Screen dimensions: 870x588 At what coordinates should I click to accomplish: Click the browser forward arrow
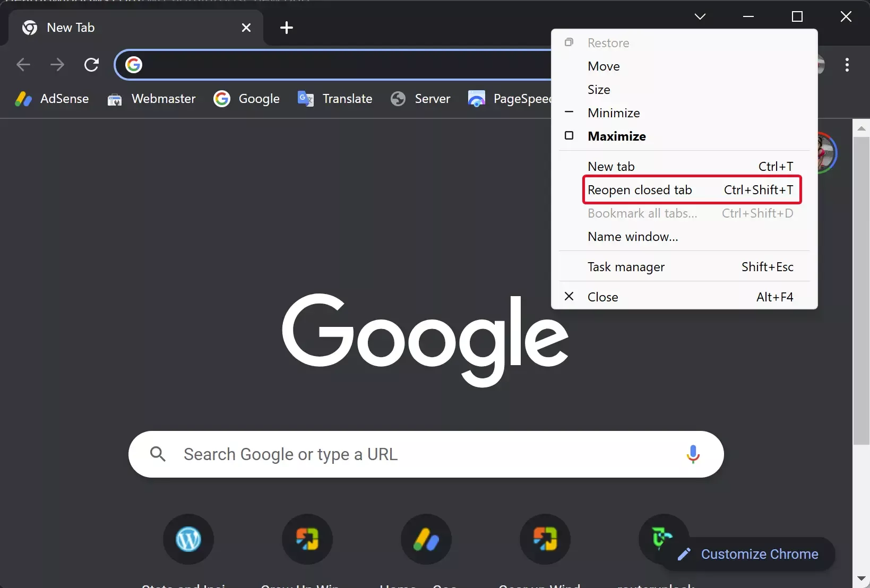click(x=57, y=65)
